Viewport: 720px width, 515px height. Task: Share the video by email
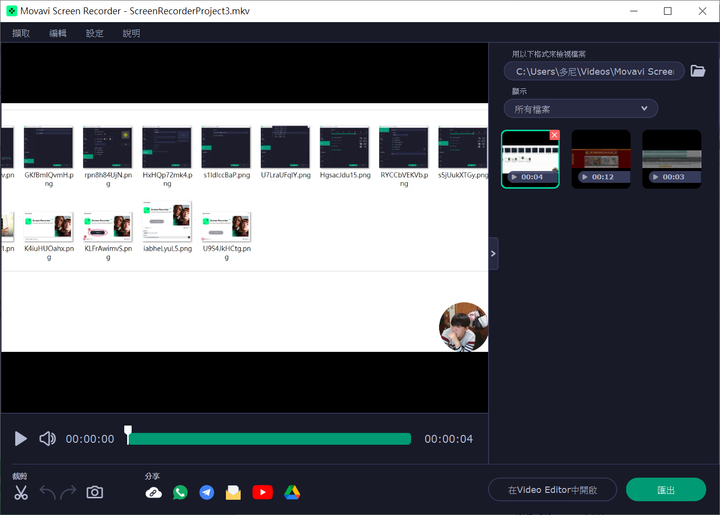233,493
